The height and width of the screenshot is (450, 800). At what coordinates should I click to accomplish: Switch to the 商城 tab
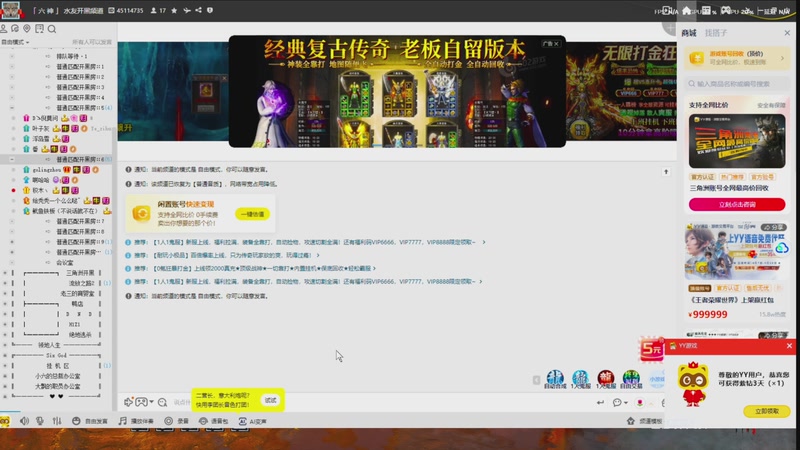(x=689, y=33)
